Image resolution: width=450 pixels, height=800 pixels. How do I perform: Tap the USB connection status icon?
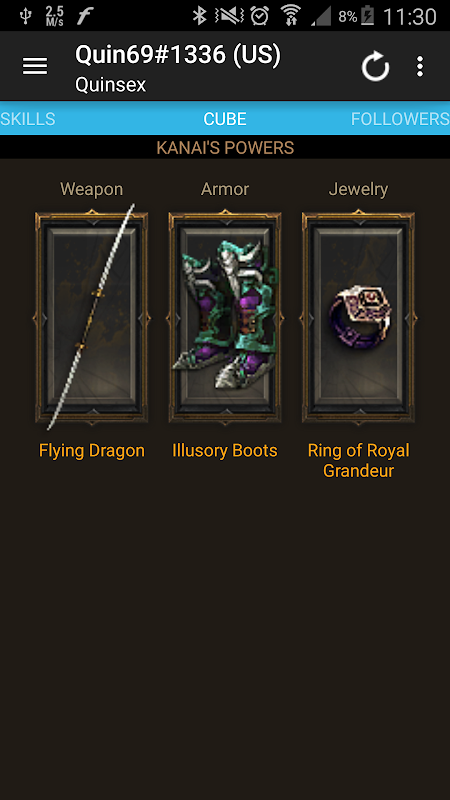click(x=26, y=16)
